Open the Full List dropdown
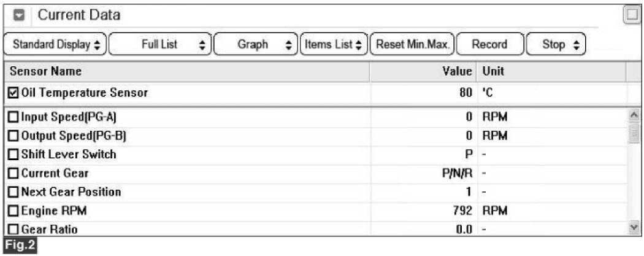644x256 pixels. [x=160, y=44]
